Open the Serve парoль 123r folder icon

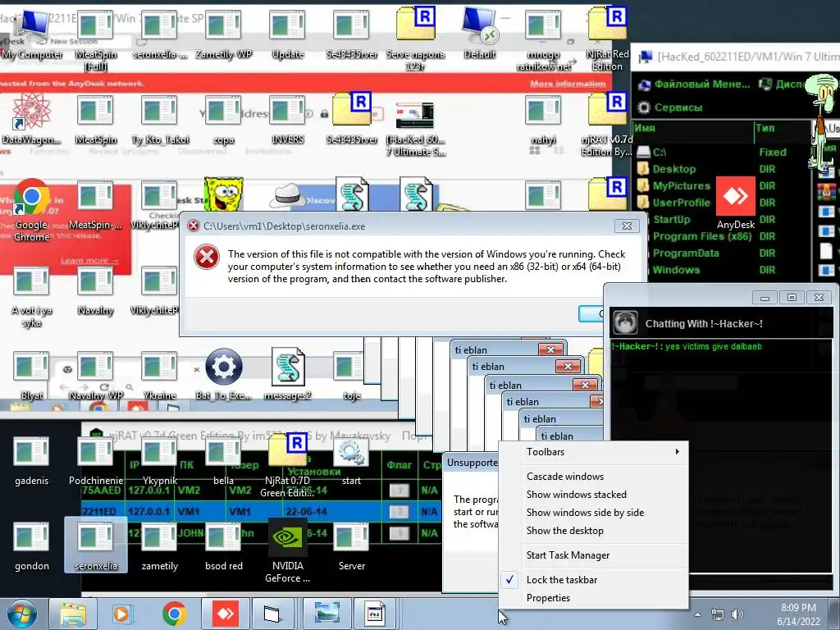point(415,39)
